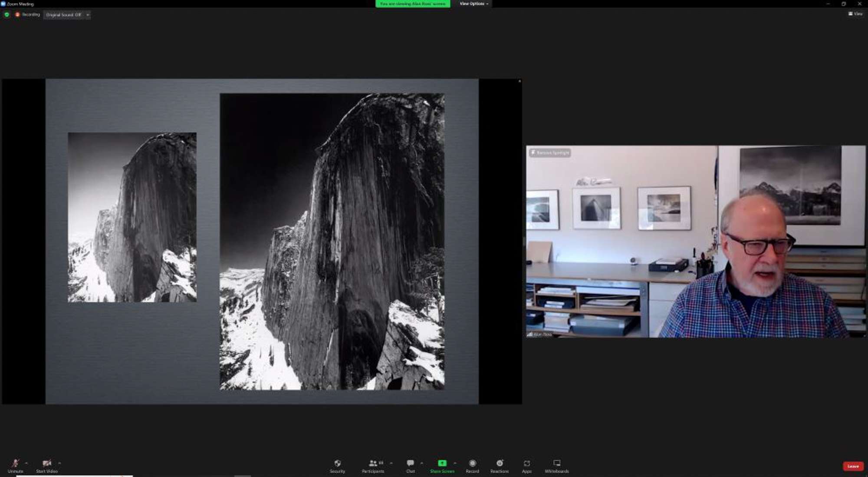The height and width of the screenshot is (477, 868).
Task: Click the speaker's webcam video tile
Action: tap(696, 242)
